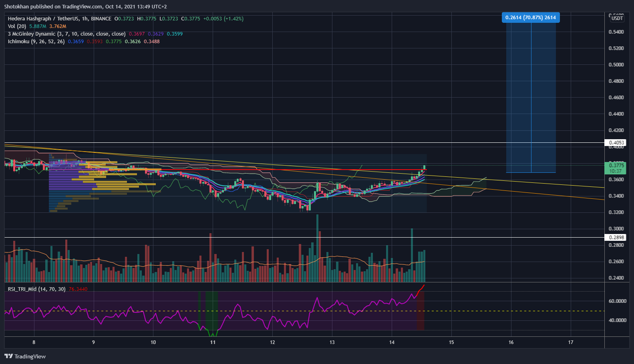
Task: Click the RSI_TRI_Mid (14, 70, 30) indicator label
Action: [x=36, y=289]
